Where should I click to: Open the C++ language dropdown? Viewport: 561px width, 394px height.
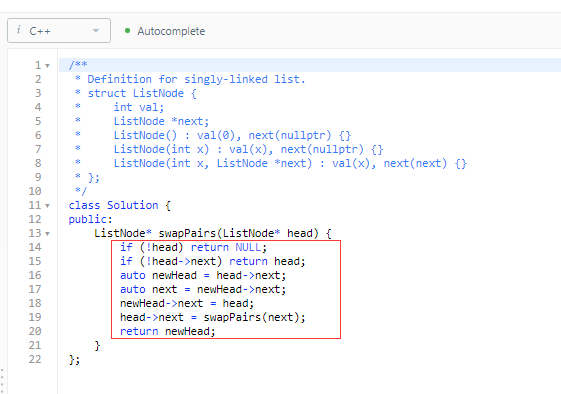point(59,31)
